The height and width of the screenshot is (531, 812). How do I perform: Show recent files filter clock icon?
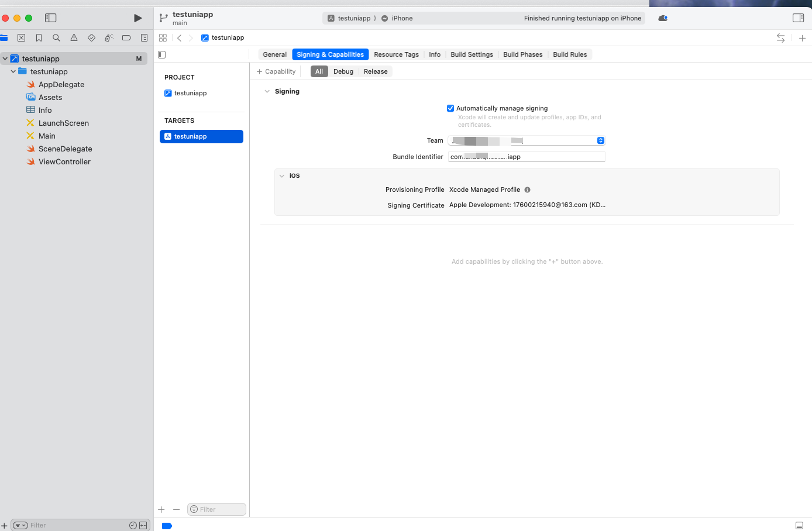tap(133, 525)
